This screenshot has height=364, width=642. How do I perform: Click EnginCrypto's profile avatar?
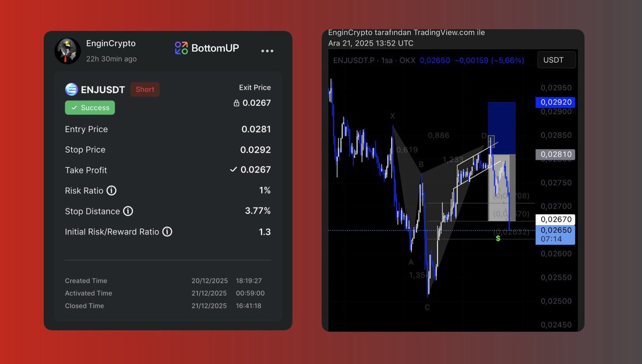coord(67,51)
